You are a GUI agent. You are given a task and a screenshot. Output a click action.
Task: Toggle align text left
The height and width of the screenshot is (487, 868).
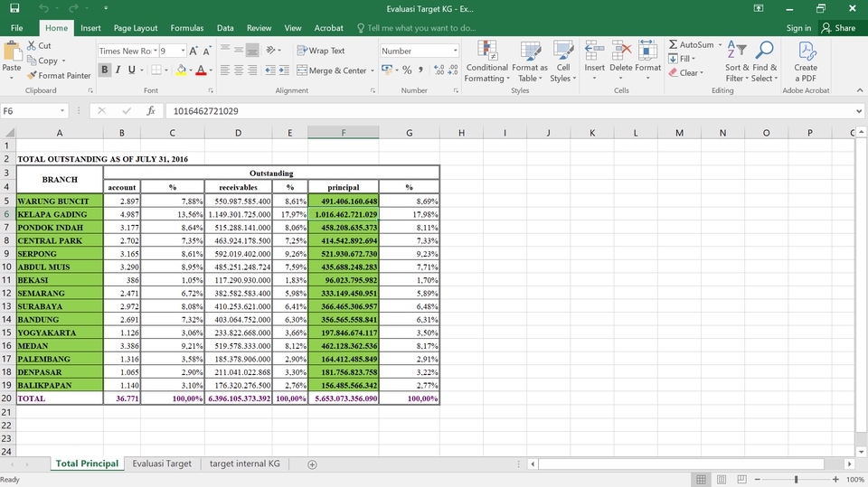225,70
